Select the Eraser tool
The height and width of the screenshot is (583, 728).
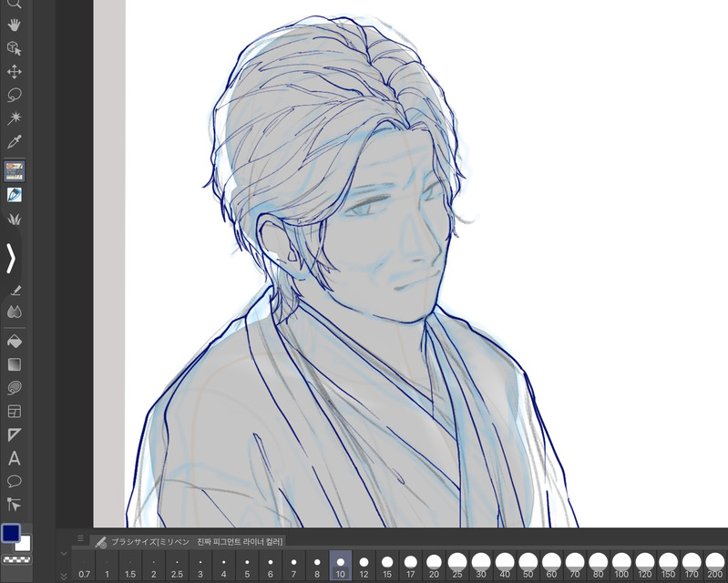(15, 290)
